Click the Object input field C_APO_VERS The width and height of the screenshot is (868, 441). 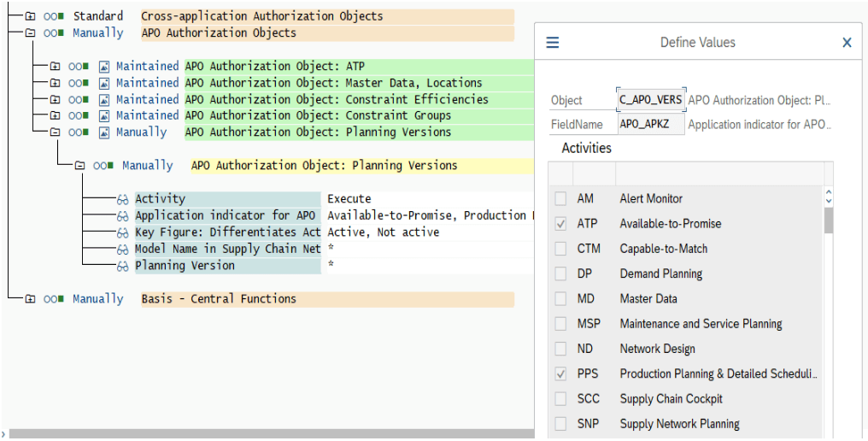tap(651, 100)
